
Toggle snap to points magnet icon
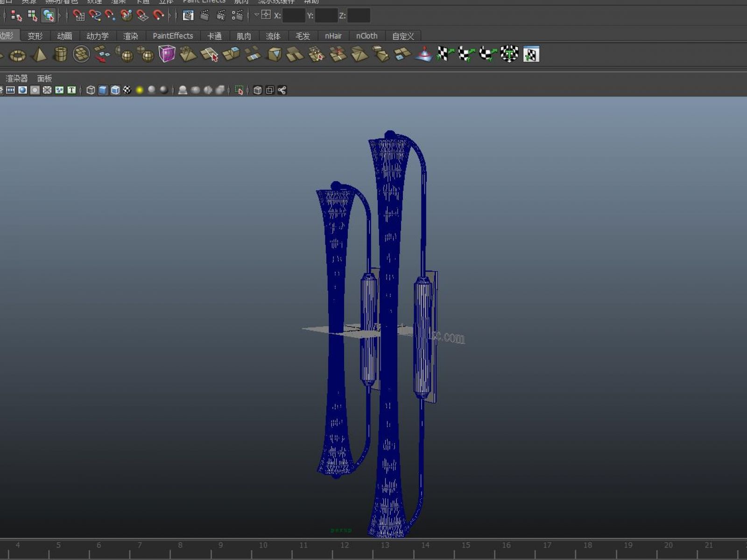(x=111, y=16)
